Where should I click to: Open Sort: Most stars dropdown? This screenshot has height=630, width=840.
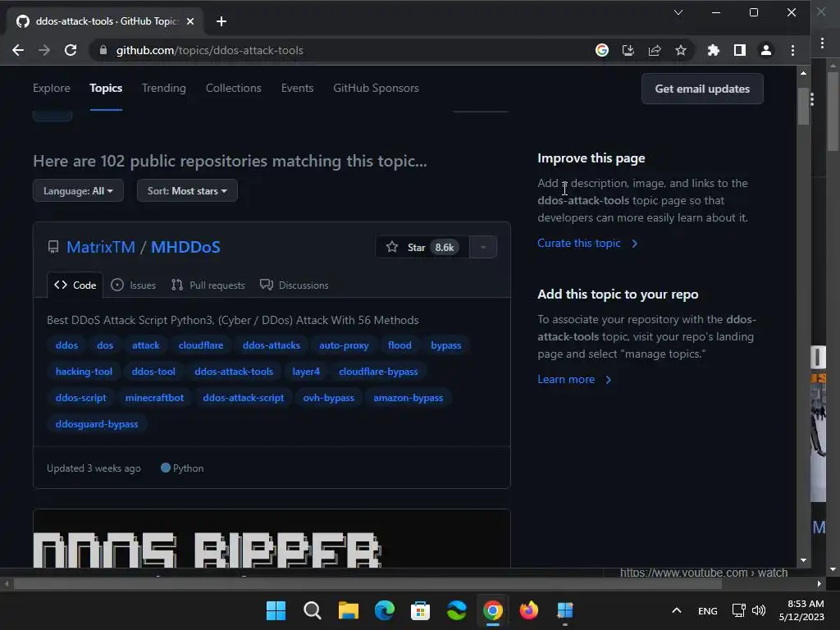(187, 190)
